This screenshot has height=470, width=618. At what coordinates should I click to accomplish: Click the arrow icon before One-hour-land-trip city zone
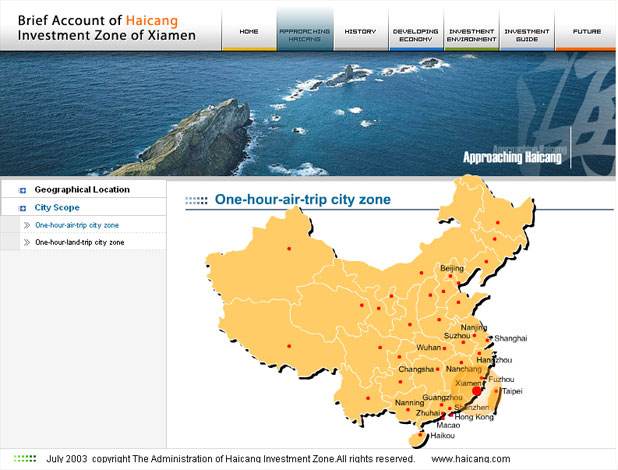(x=26, y=243)
